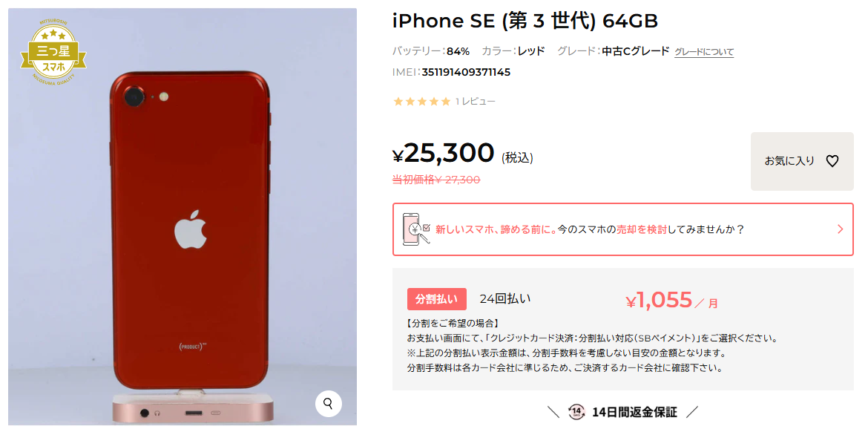Click the 14-day guarantee circular icon
Screen dimensions: 868x432
(x=576, y=411)
